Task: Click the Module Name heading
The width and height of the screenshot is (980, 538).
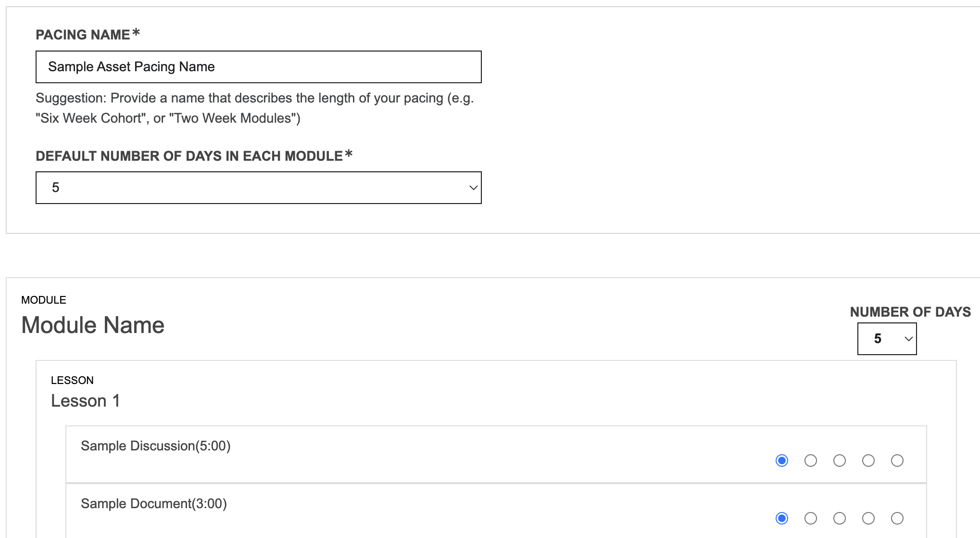Action: 93,325
